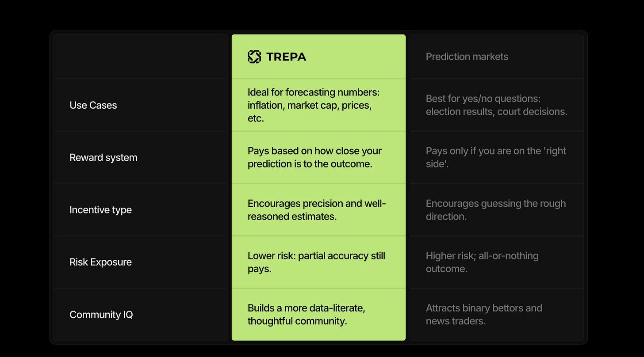This screenshot has height=357, width=644.
Task: Click 'Encourages precision and well-reasoned estimates' cell
Action: tap(318, 210)
